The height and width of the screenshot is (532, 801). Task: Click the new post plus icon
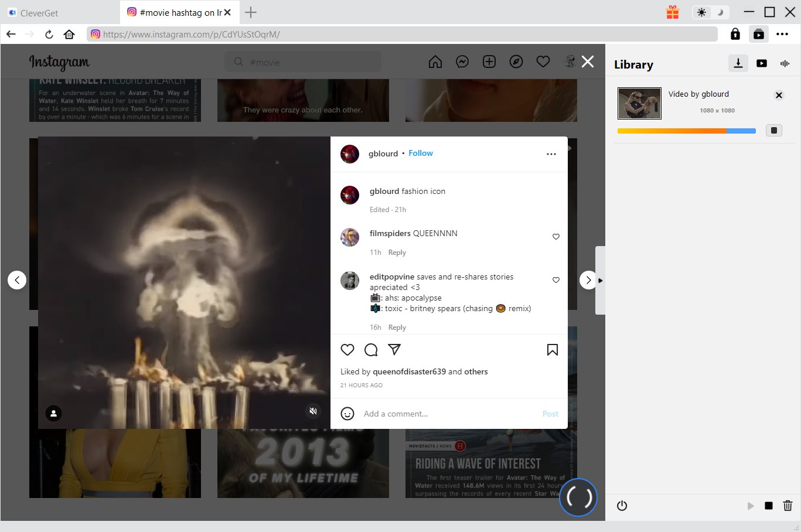[489, 62]
